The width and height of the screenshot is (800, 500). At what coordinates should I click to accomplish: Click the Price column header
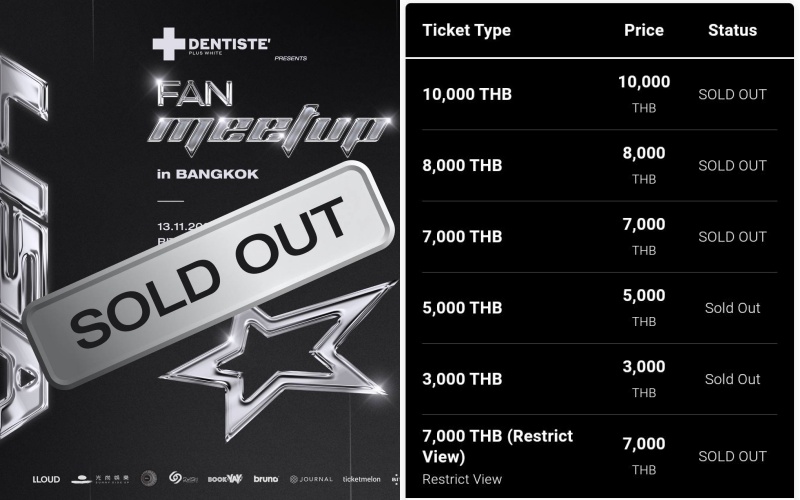point(644,30)
